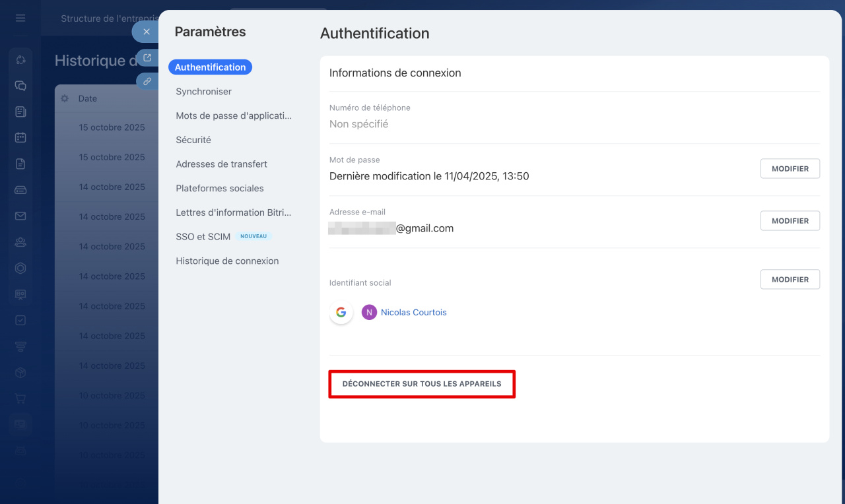Open the chat messenger sidebar icon

tap(20, 86)
